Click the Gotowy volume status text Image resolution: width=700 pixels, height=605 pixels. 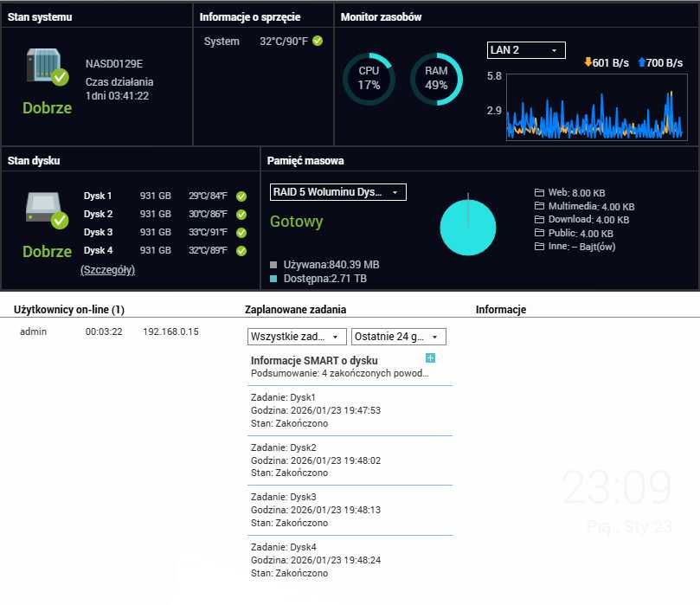point(297,222)
